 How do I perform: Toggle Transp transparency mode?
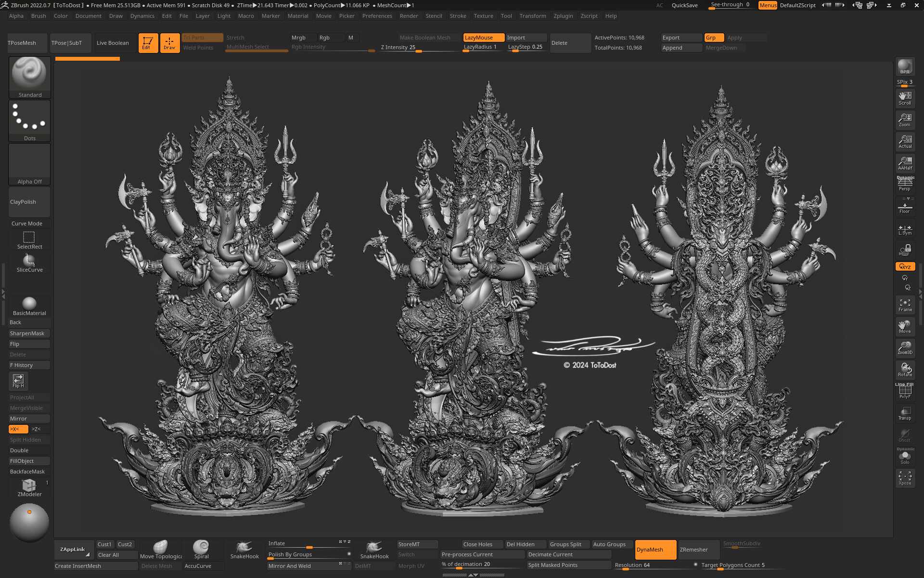[905, 413]
